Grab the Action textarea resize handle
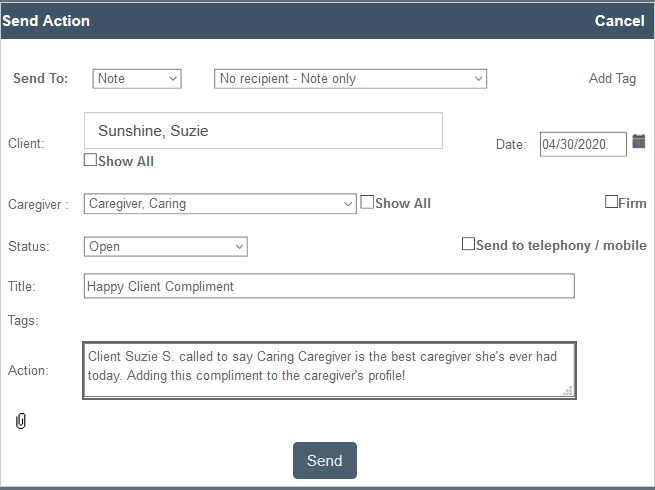Image resolution: width=655 pixels, height=490 pixels. point(568,391)
